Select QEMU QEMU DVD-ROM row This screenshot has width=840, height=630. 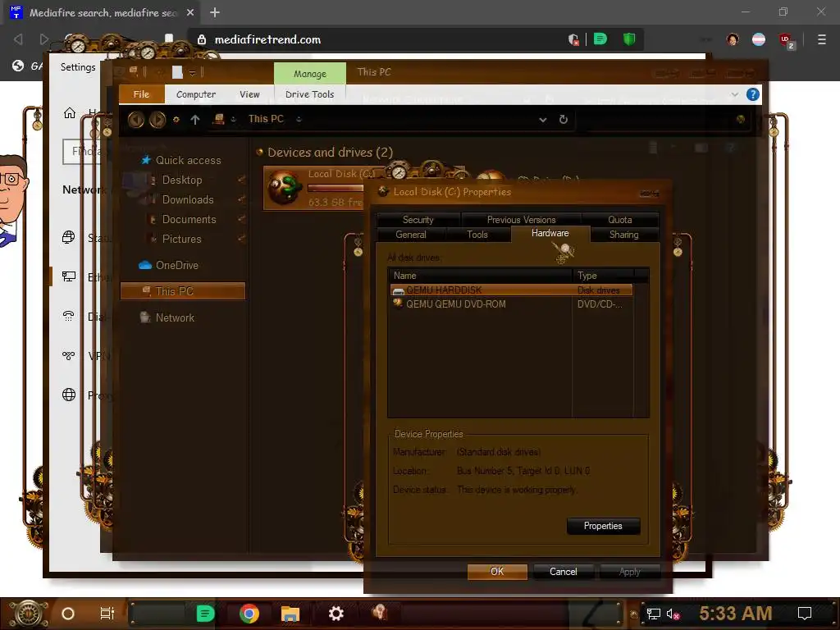coord(512,304)
